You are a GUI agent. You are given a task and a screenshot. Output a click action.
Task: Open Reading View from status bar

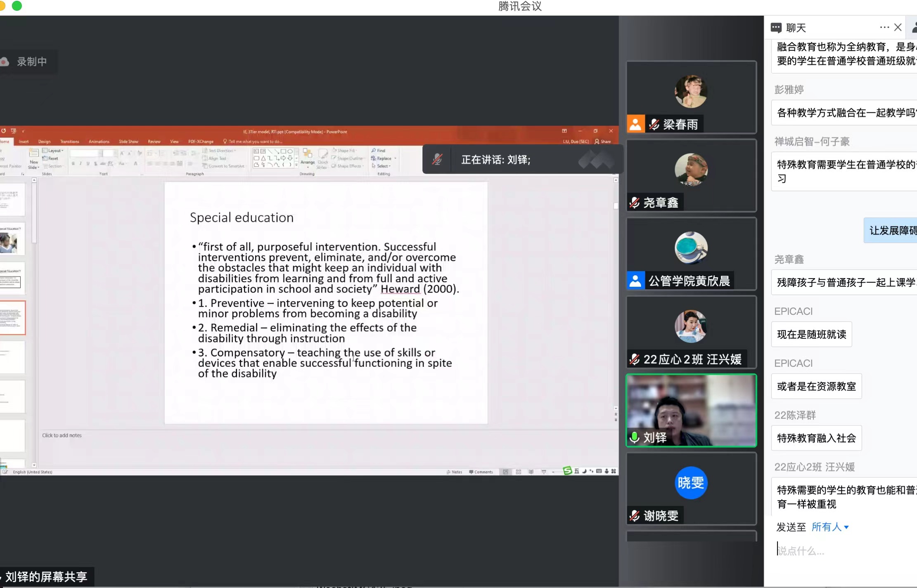coord(531,472)
